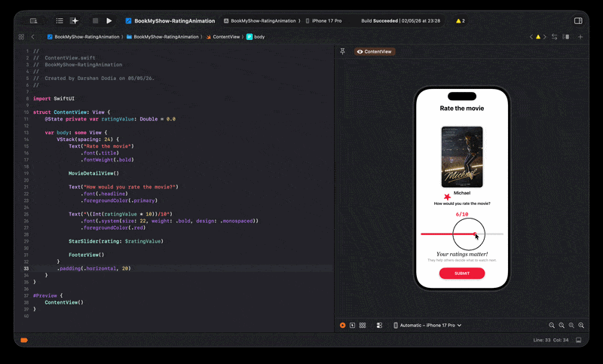Open editor options icon
603x364 pixels.
[566, 37]
